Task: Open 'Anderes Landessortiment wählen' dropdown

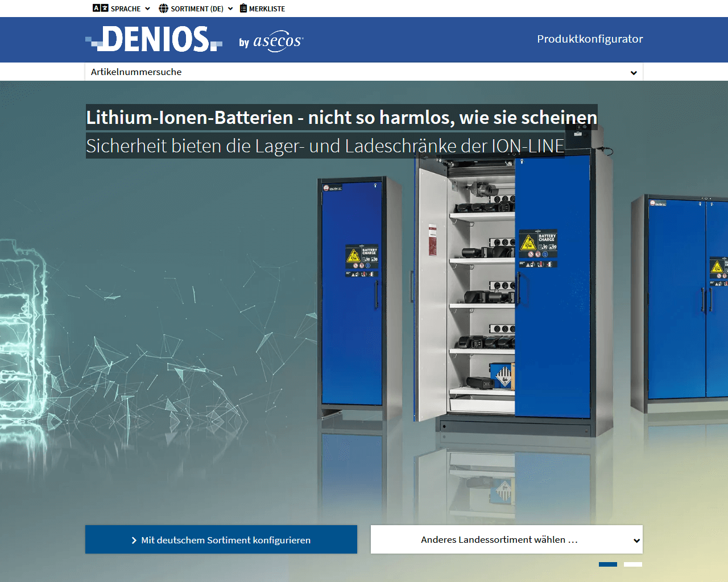Action: pyautogui.click(x=507, y=539)
